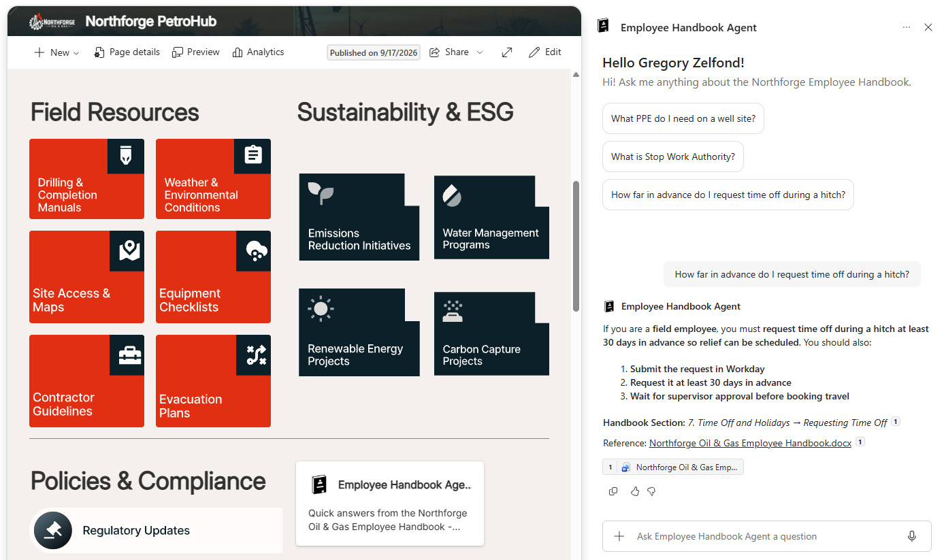Open the Employee Handbook Agent card on the page
This screenshot has width=946, height=560.
pos(390,504)
